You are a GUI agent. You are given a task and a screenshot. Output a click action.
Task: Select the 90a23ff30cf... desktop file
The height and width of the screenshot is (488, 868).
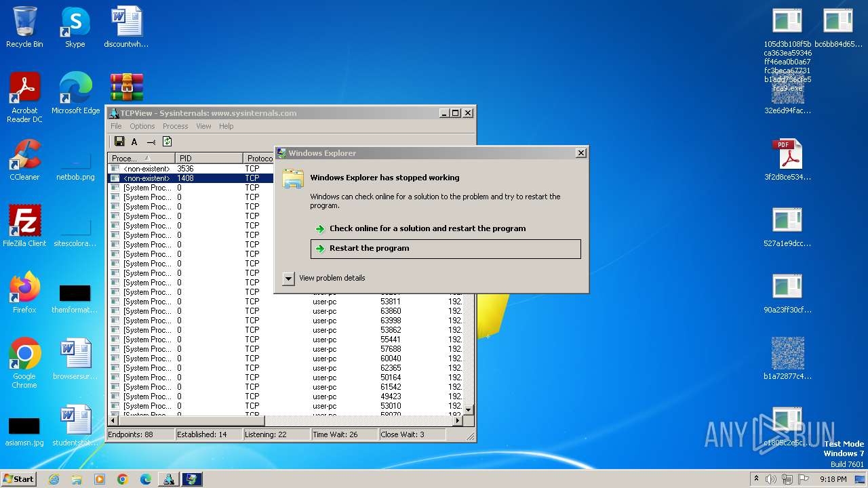tap(787, 293)
